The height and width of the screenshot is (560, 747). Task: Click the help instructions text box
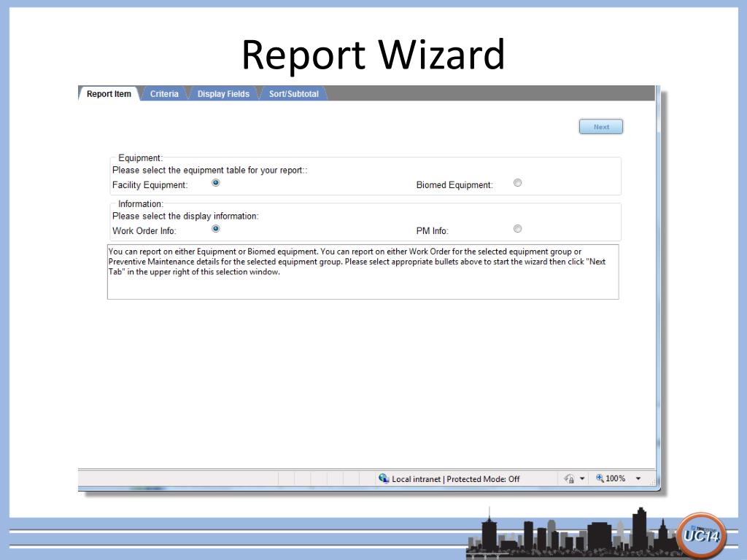pyautogui.click(x=363, y=272)
